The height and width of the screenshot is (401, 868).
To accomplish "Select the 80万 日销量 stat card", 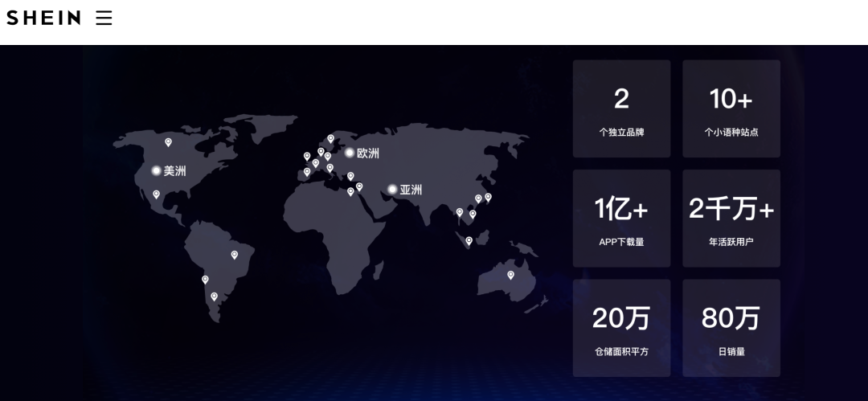I will (731, 328).
